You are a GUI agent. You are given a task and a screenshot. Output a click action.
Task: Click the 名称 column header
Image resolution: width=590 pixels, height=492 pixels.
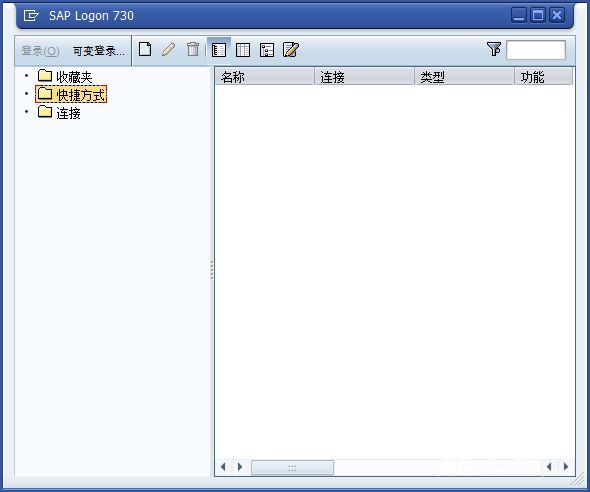[x=265, y=77]
